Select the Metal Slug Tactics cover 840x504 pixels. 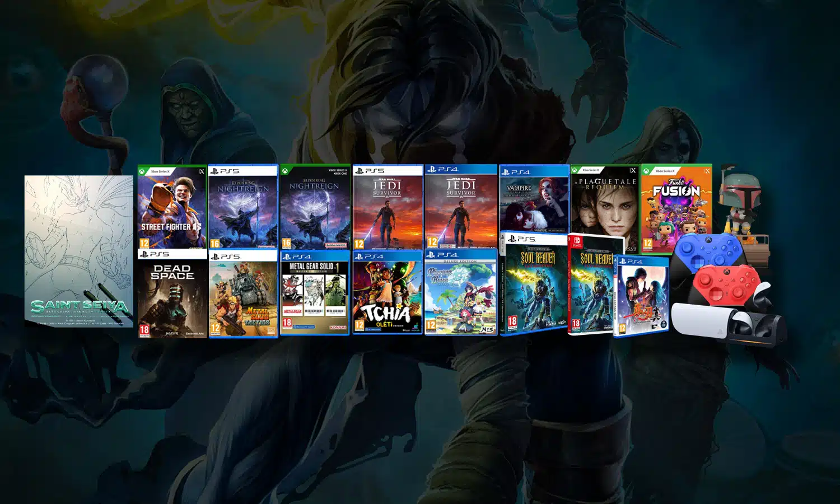click(243, 294)
